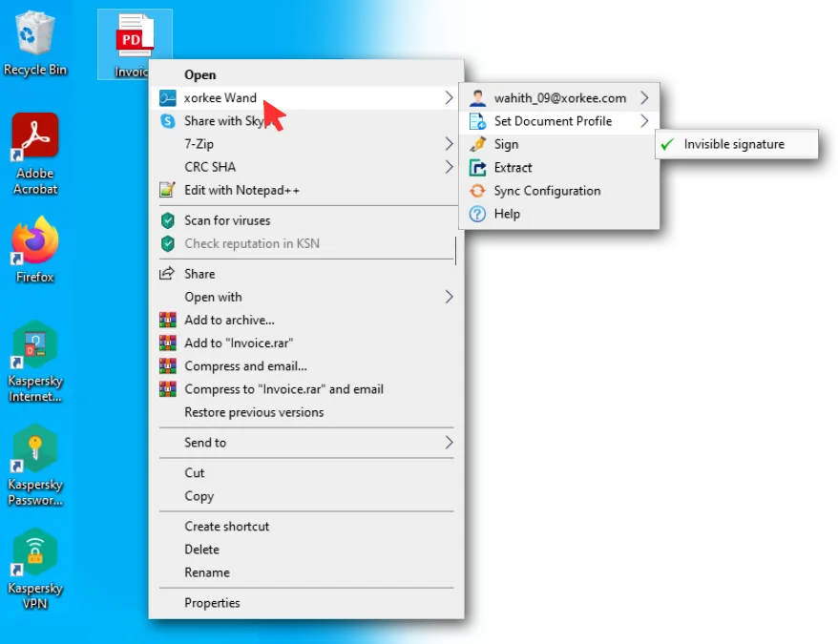Expand the wahith_09@xorkee.com account submenu
This screenshot has width=838, height=644.
[x=645, y=98]
